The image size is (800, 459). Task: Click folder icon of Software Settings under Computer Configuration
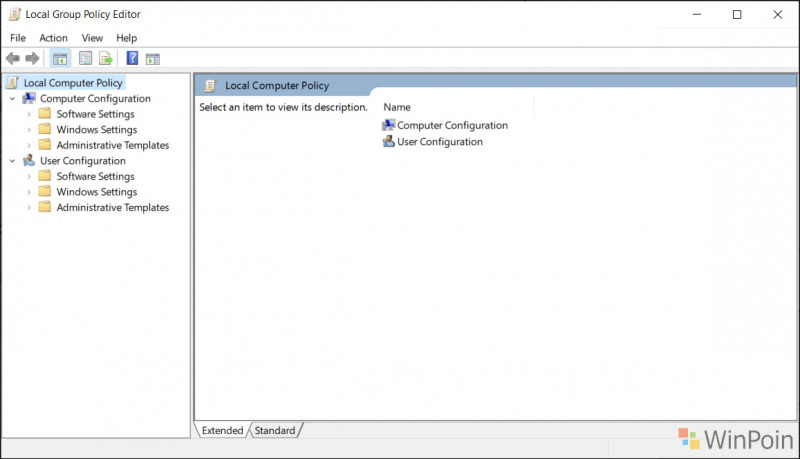click(x=45, y=113)
